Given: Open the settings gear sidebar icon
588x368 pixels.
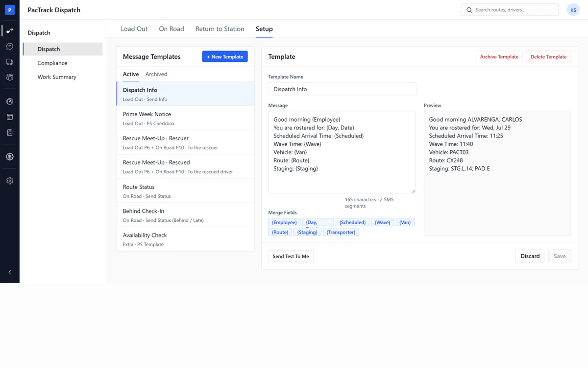Looking at the screenshot, I should point(10,181).
